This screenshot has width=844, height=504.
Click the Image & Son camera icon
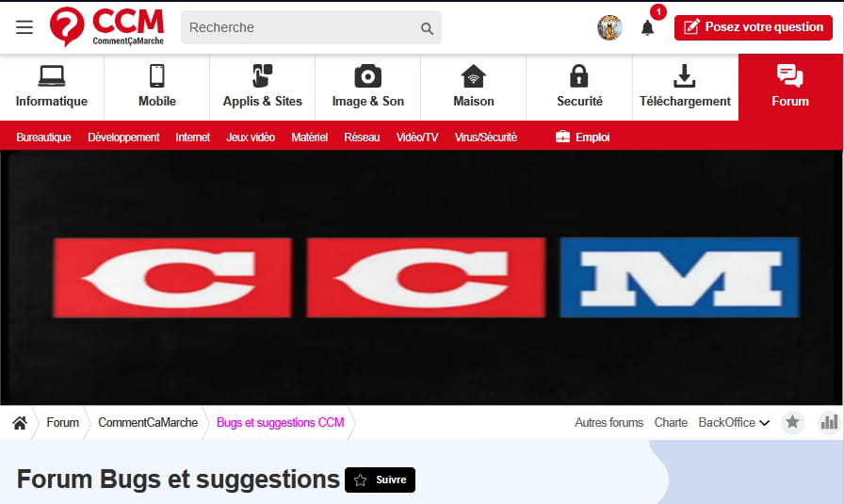pos(368,76)
